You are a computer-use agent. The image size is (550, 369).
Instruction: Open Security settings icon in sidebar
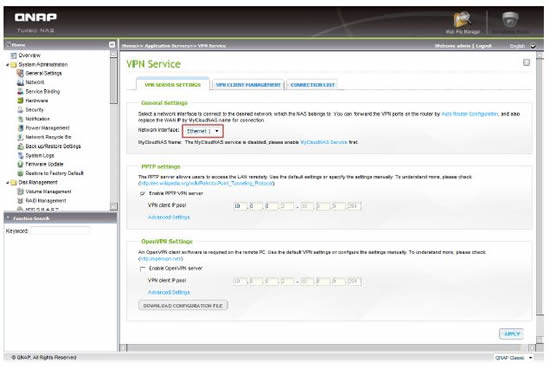coord(20,110)
